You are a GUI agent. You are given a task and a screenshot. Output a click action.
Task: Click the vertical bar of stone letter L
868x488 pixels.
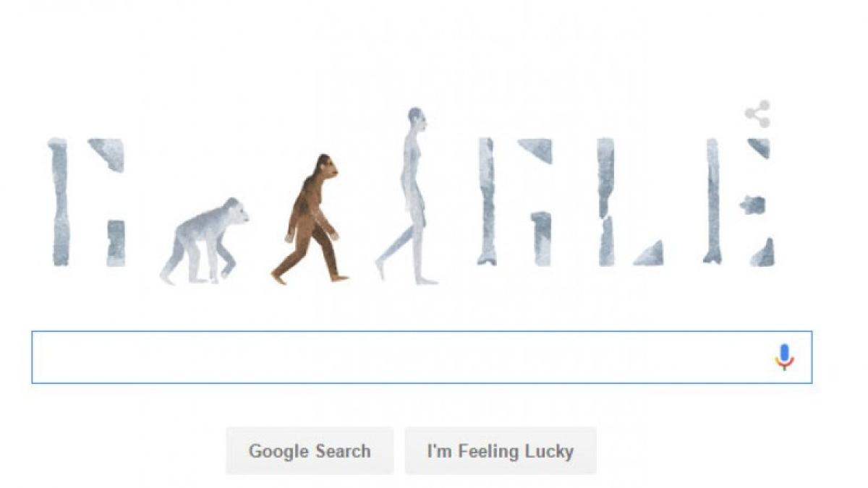coord(606,202)
